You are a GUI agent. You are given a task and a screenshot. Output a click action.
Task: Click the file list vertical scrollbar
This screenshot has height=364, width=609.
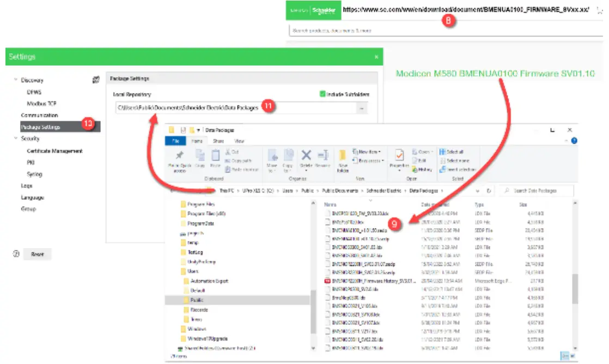(x=575, y=288)
